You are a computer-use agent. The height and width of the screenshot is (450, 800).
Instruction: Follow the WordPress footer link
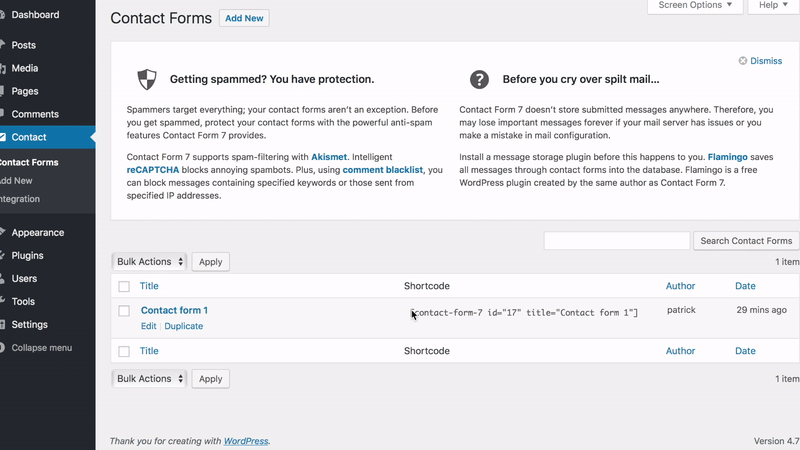click(x=246, y=441)
